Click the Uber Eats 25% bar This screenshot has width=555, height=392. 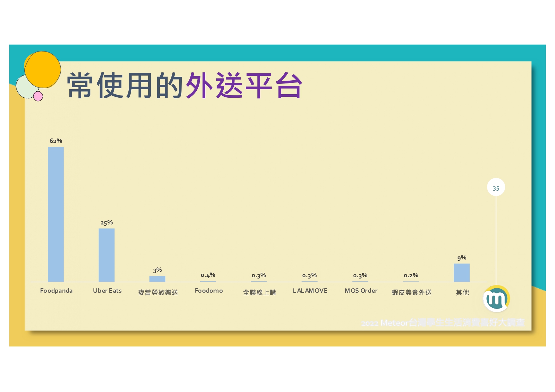click(107, 255)
